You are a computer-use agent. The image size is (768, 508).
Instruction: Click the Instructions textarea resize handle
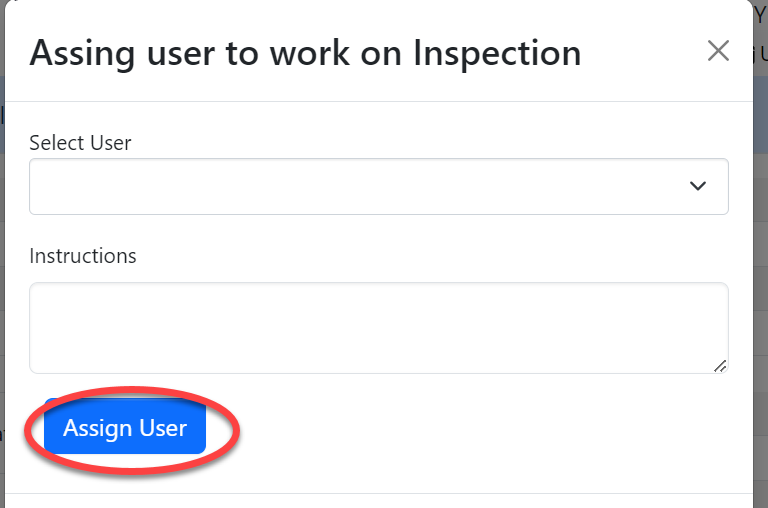[x=720, y=366]
